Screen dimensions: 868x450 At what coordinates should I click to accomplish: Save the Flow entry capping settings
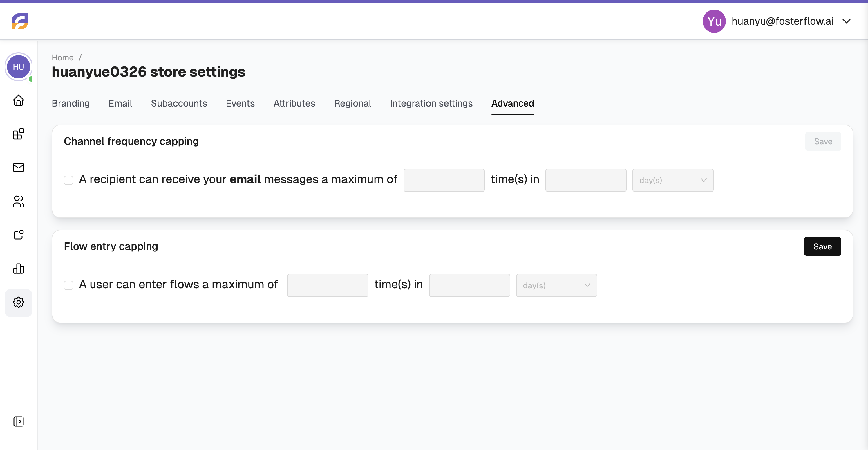coord(822,246)
